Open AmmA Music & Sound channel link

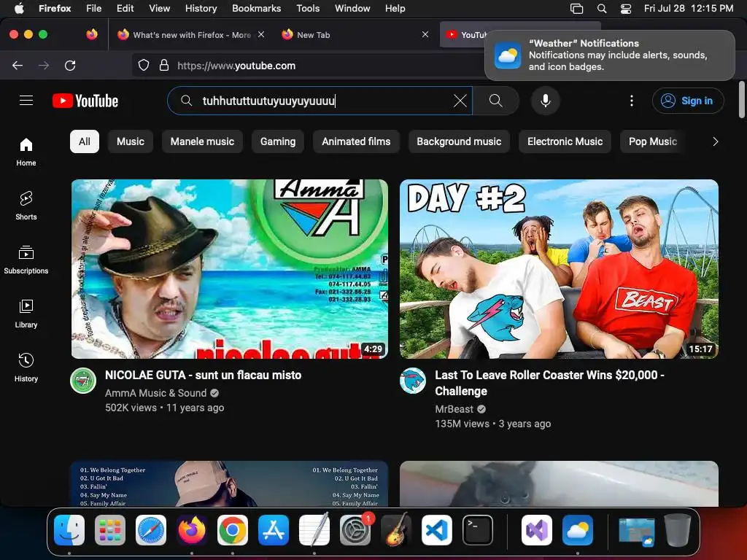point(156,393)
